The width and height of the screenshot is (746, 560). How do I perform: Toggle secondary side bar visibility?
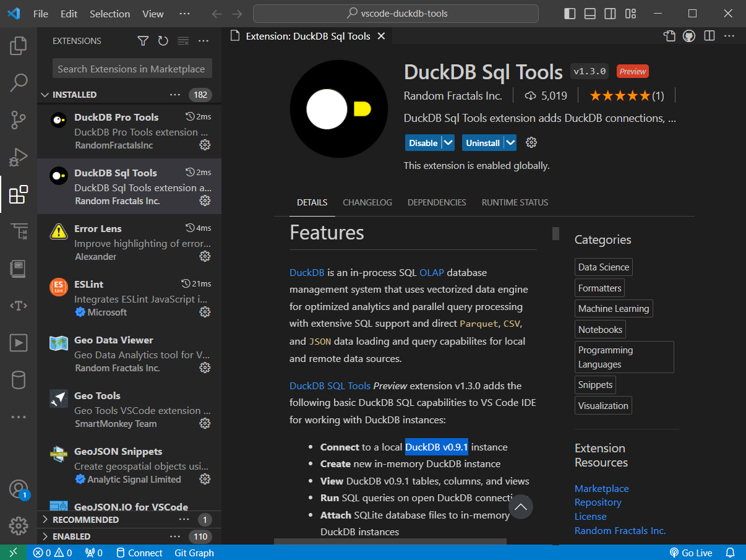610,14
